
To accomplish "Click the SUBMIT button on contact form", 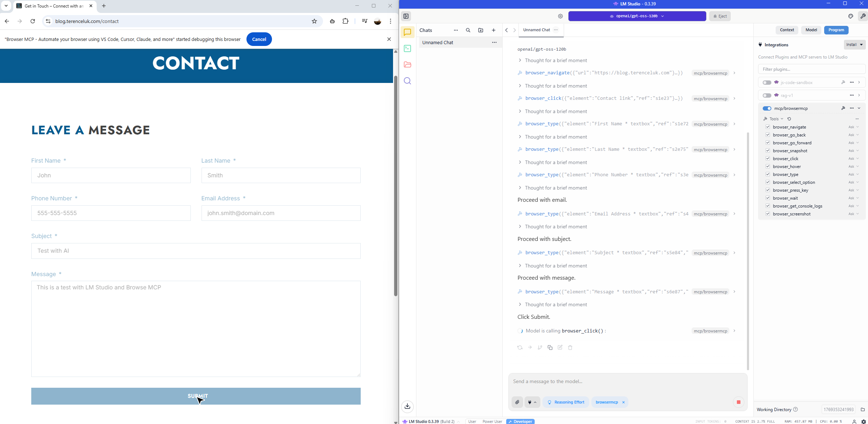I will pos(196,396).
